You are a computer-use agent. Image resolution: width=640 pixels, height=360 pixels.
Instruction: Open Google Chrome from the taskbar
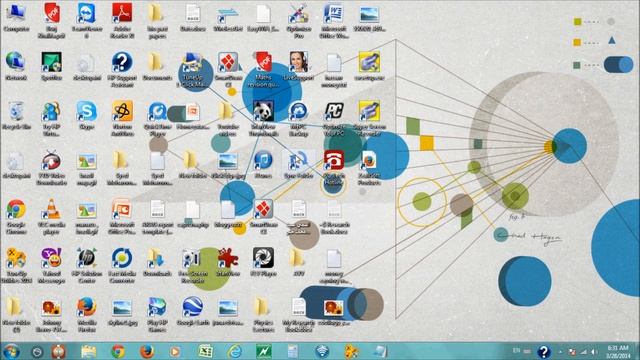tap(118, 351)
